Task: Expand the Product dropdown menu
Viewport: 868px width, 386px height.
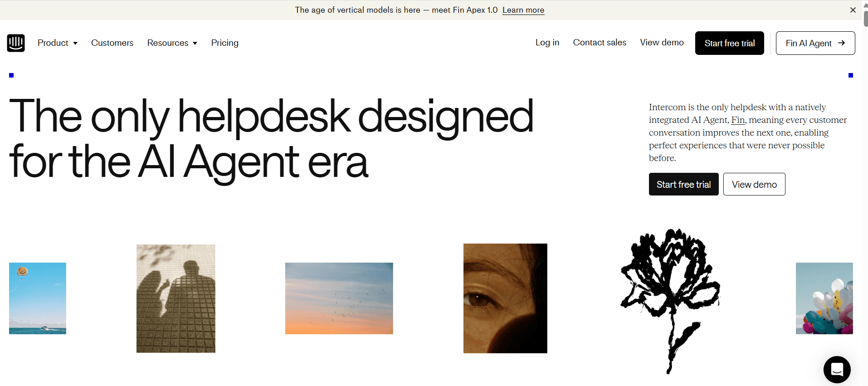Action: click(58, 43)
